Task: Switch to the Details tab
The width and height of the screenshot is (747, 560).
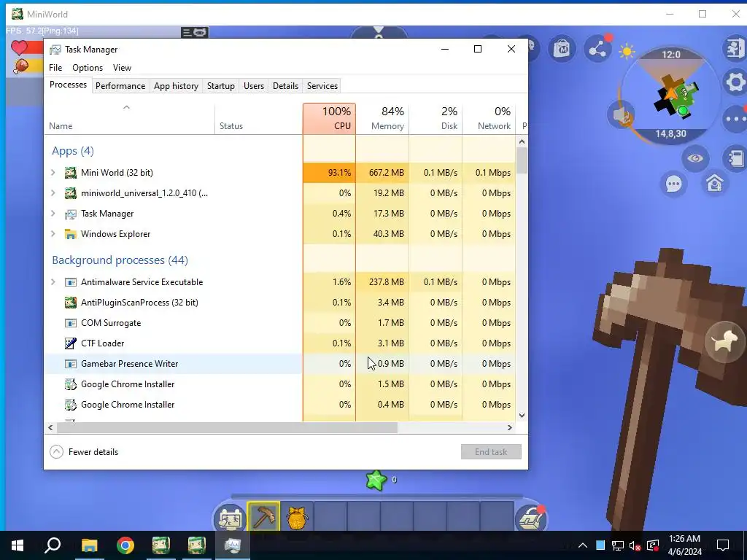Action: pos(285,86)
